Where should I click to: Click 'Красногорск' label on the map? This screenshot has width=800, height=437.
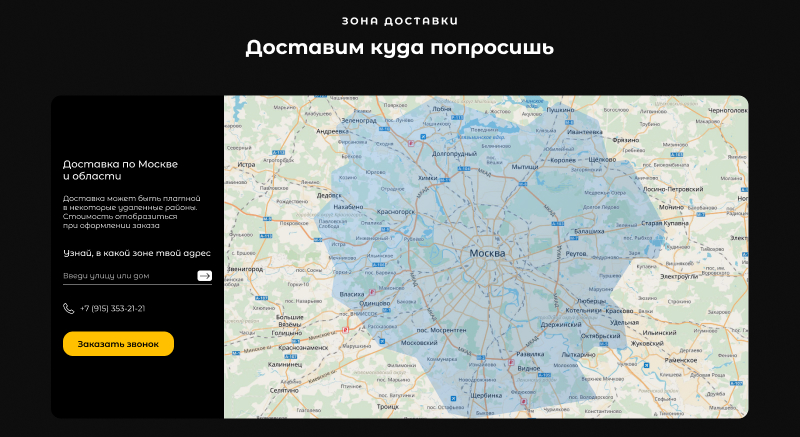pyautogui.click(x=395, y=212)
